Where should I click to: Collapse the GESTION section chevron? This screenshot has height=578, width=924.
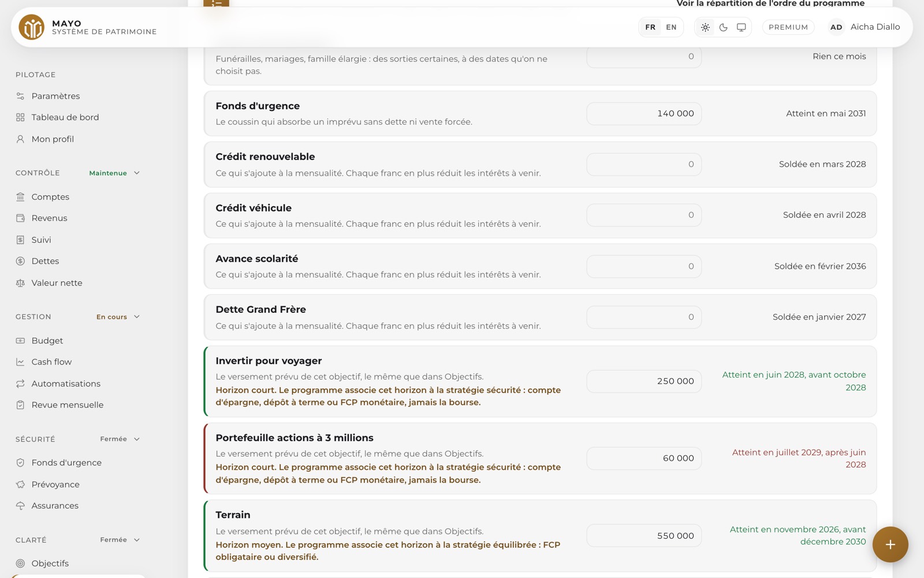(x=137, y=317)
